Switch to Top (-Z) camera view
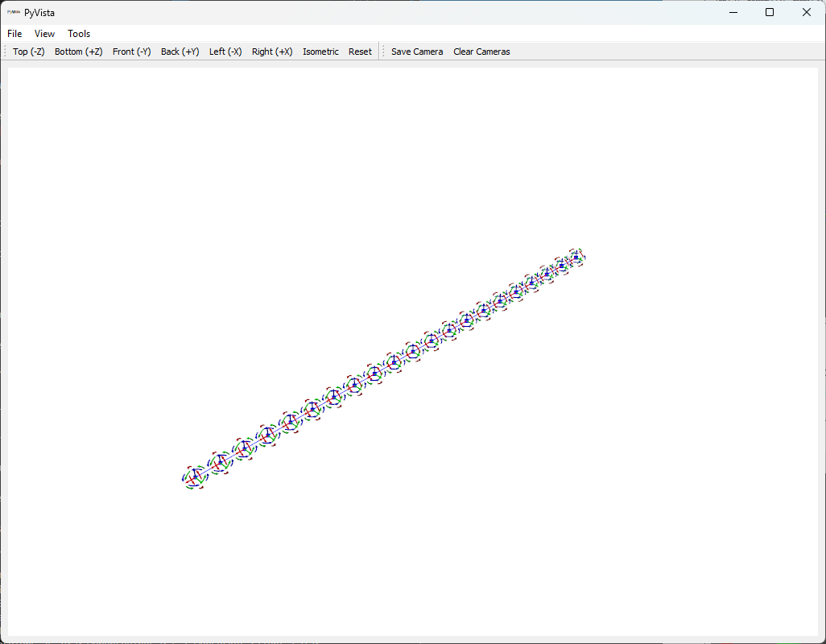The image size is (826, 644). pos(29,52)
